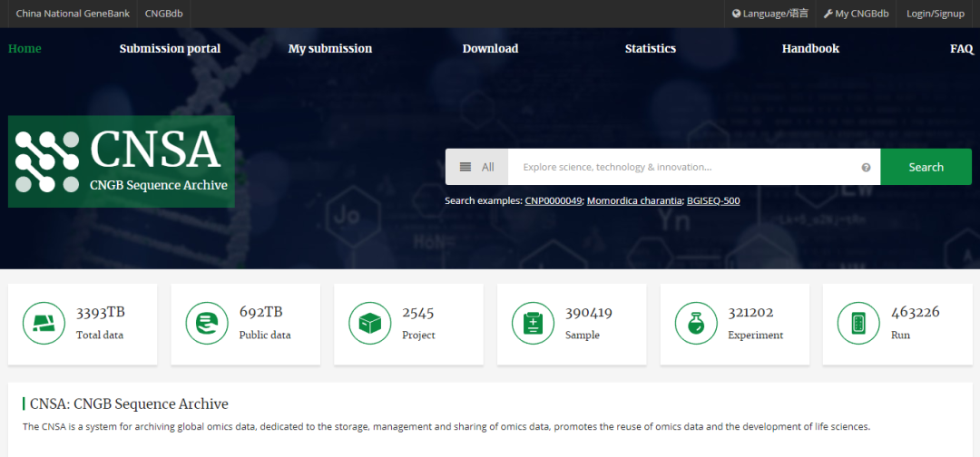Click the BGISEQ-500 example link

(713, 201)
